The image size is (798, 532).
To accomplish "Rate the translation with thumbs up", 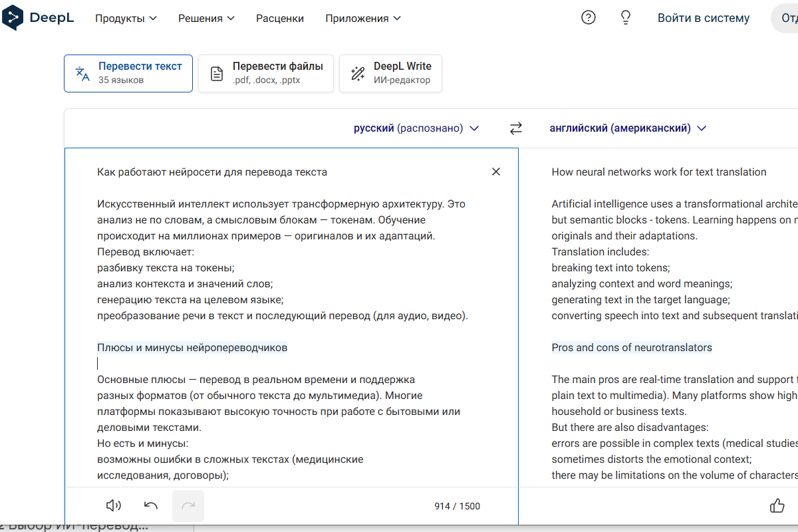I will [777, 506].
